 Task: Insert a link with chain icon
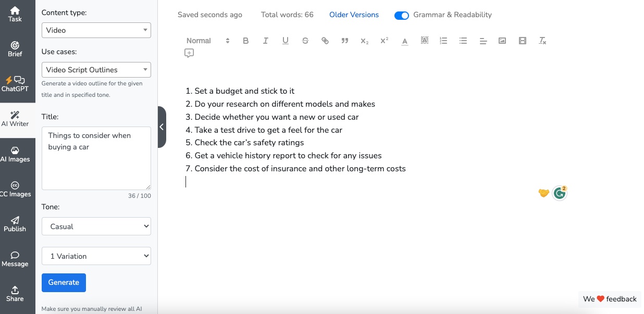click(x=325, y=41)
